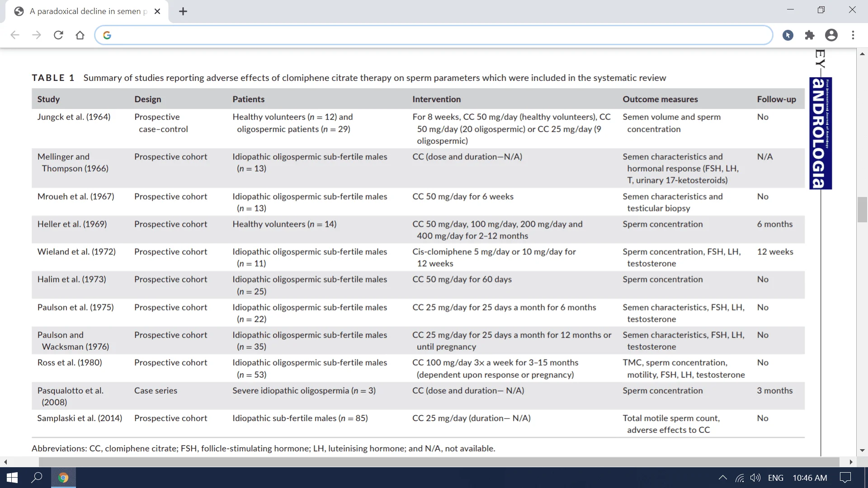Click '3 months' follow-up cell

[775, 390]
